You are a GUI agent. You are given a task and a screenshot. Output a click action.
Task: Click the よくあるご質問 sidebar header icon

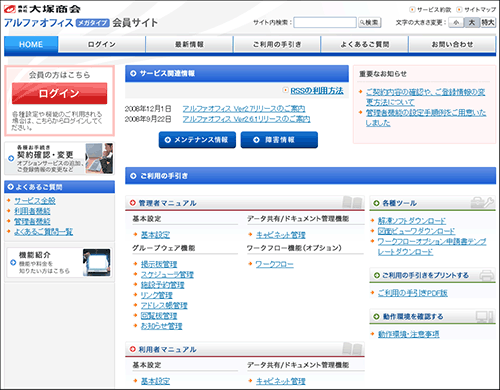point(10,187)
